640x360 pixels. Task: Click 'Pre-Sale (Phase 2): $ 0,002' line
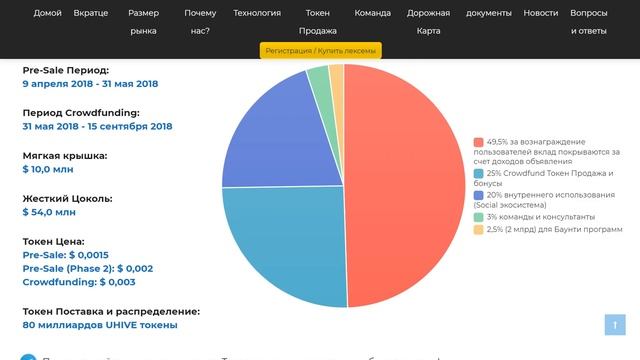pyautogui.click(x=88, y=269)
